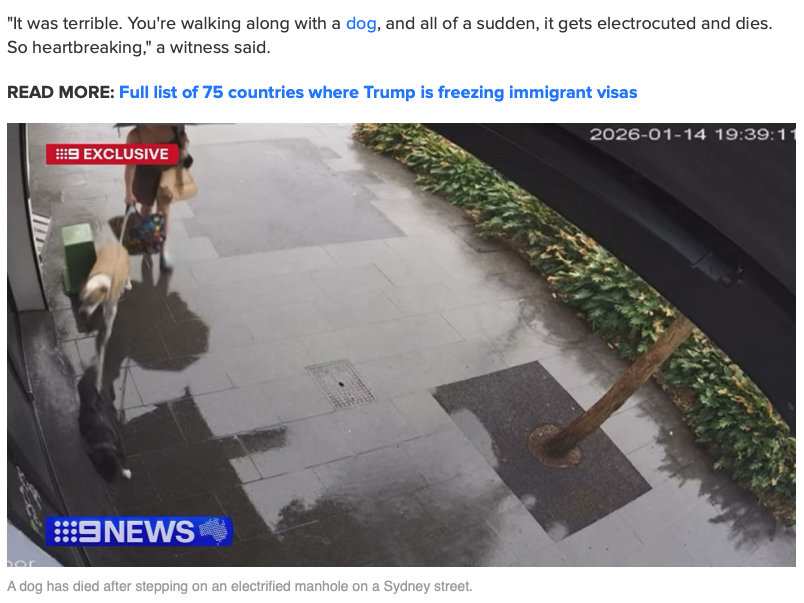This screenshot has height=603, width=804.
Task: Open the CCTV footage image of the street
Action: (401, 345)
